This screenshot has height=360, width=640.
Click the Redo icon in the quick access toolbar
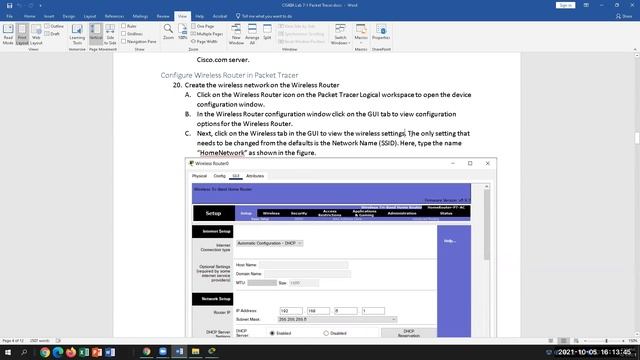tap(31, 5)
